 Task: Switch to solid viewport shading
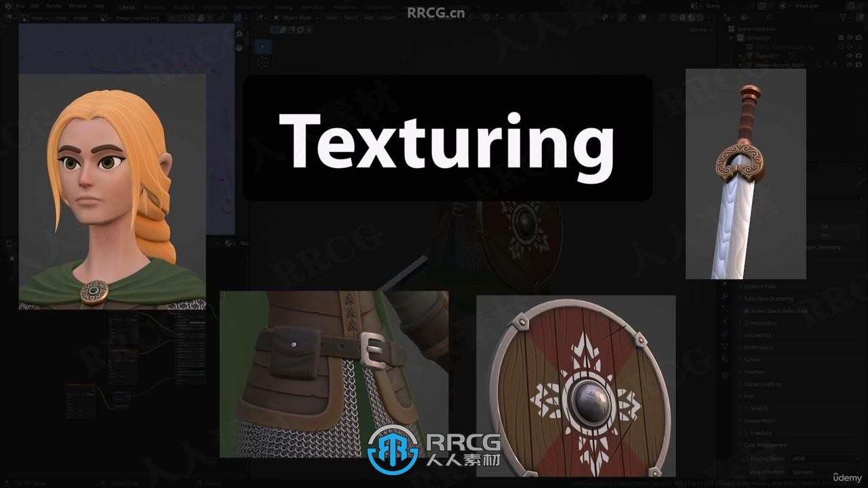coord(684,18)
